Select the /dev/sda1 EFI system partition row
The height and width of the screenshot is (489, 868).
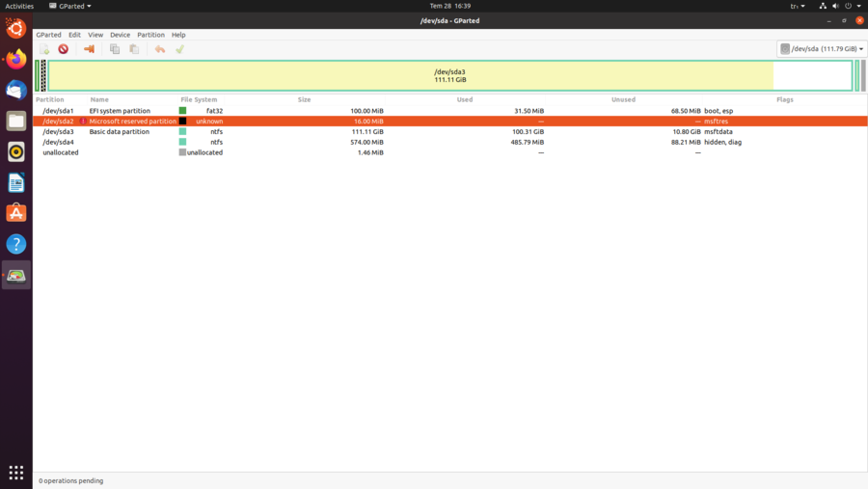pyautogui.click(x=450, y=111)
